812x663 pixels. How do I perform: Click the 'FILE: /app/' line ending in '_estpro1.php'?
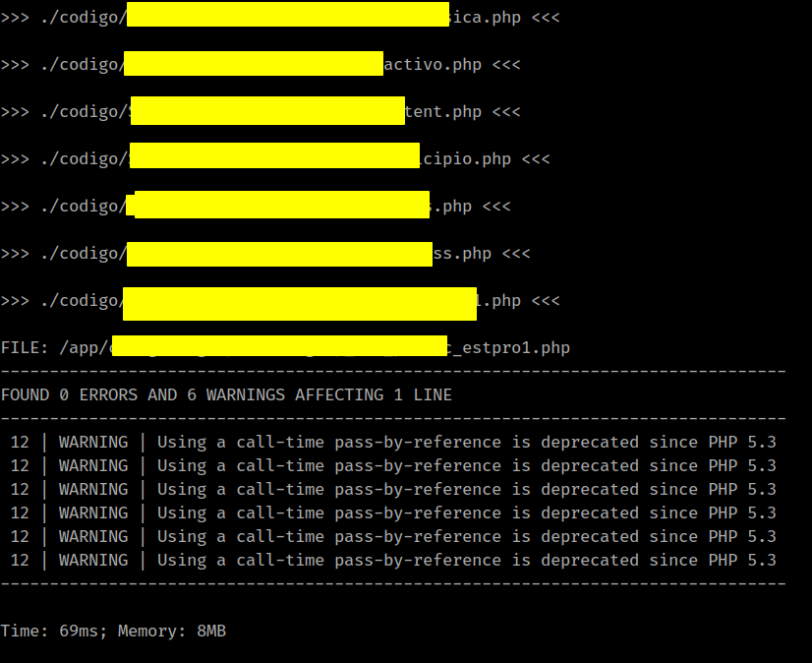(x=285, y=347)
